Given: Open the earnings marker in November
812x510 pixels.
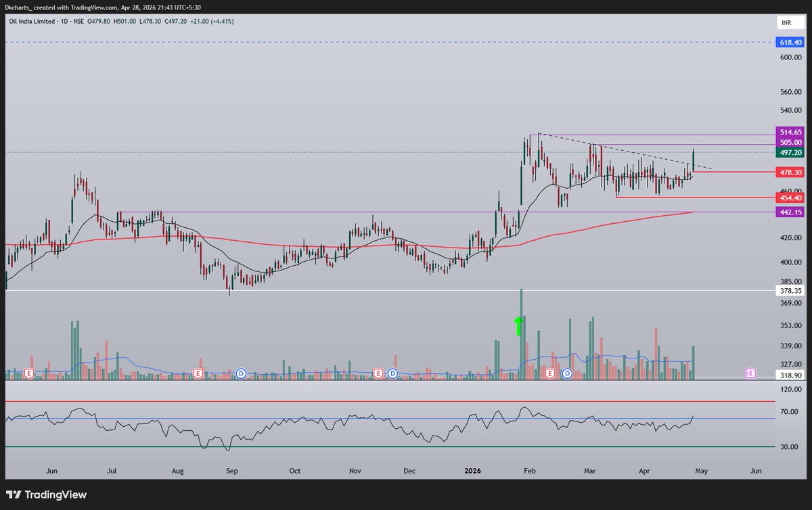Looking at the screenshot, I should 378,373.
